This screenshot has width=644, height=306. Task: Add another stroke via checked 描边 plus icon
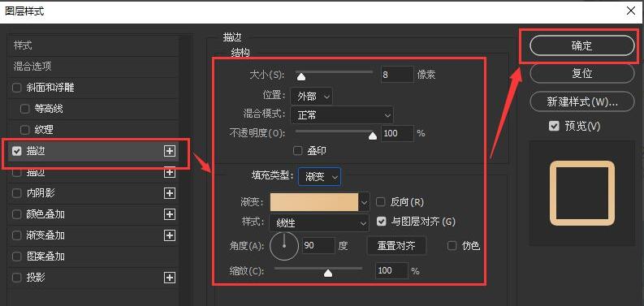[x=169, y=151]
